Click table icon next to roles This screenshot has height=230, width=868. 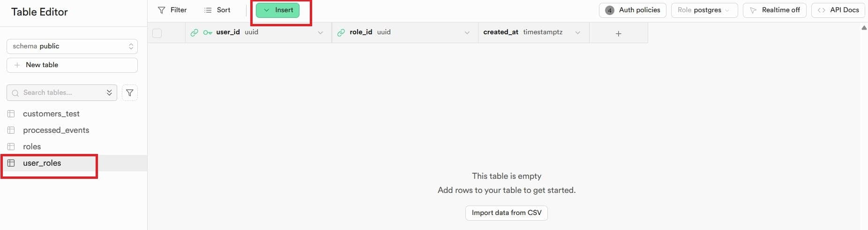pyautogui.click(x=11, y=146)
